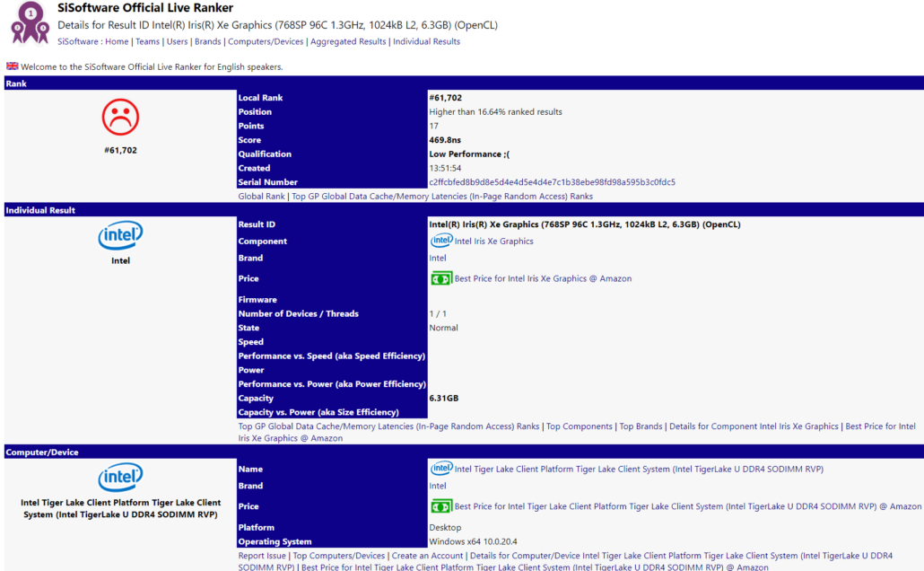Click the red sad face rank icon
Screen dimensions: 924x571
(119, 117)
